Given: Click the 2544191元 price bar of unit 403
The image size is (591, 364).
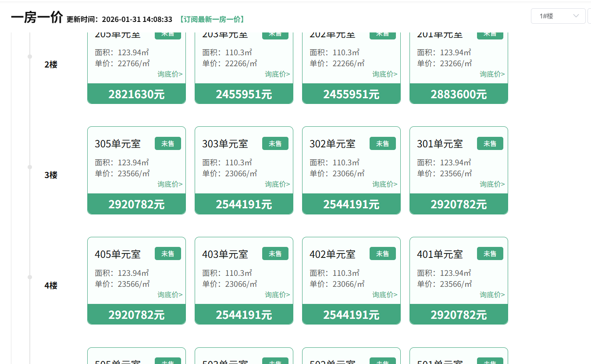Looking at the screenshot, I should (x=244, y=315).
